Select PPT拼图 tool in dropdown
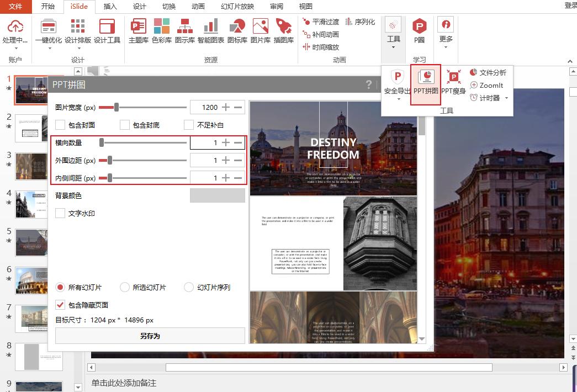577x392 pixels. click(426, 84)
